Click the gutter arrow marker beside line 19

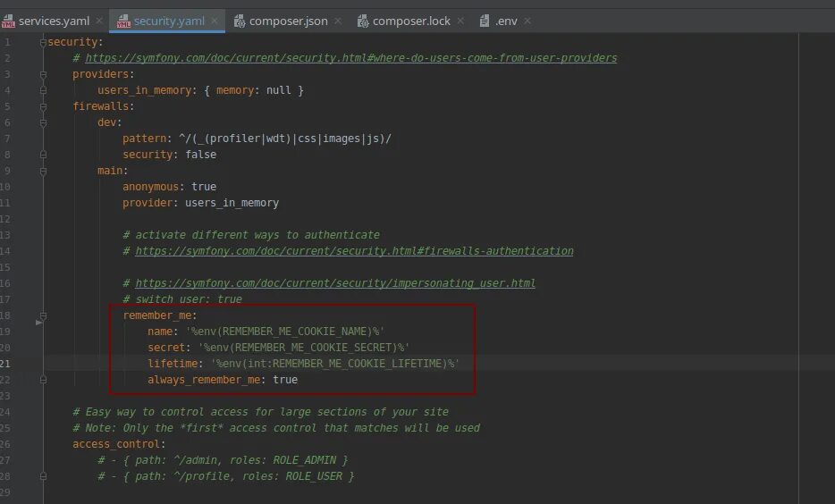pos(38,323)
